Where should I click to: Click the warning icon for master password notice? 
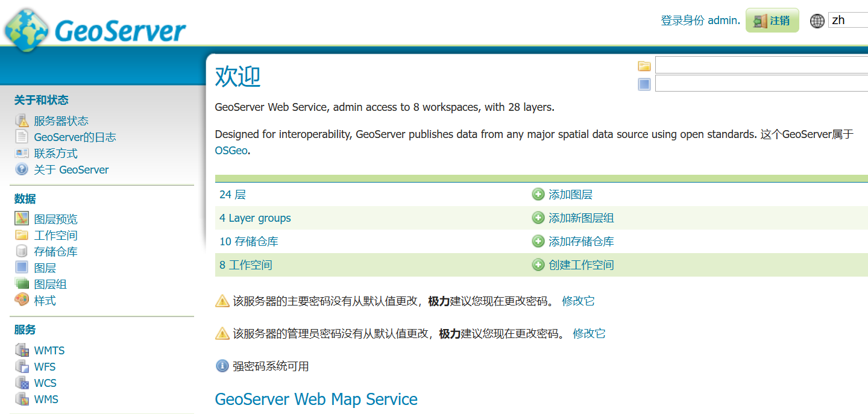pyautogui.click(x=222, y=301)
